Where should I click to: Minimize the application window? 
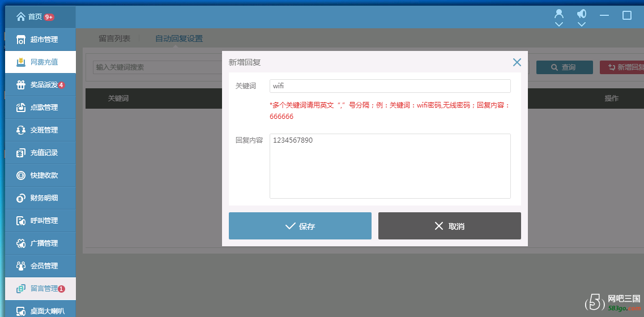(604, 15)
